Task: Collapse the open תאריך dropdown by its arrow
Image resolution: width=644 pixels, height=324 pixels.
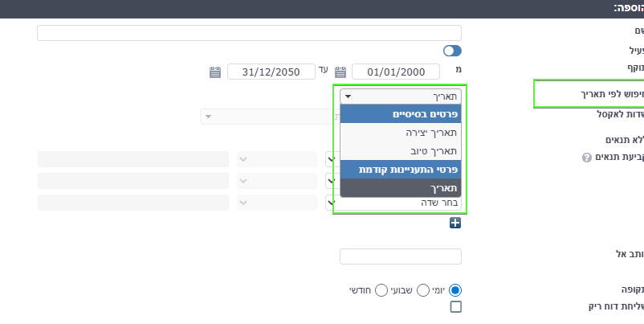Action: click(348, 96)
